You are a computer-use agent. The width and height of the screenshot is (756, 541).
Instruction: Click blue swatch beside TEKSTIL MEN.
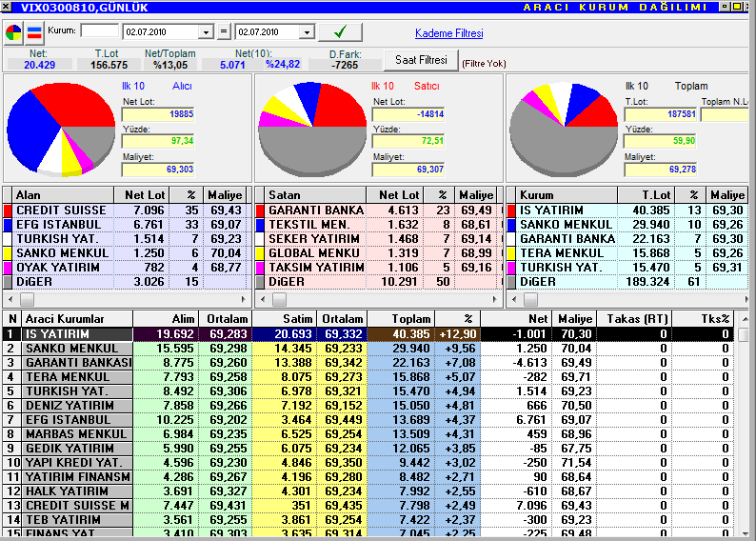coord(260,225)
